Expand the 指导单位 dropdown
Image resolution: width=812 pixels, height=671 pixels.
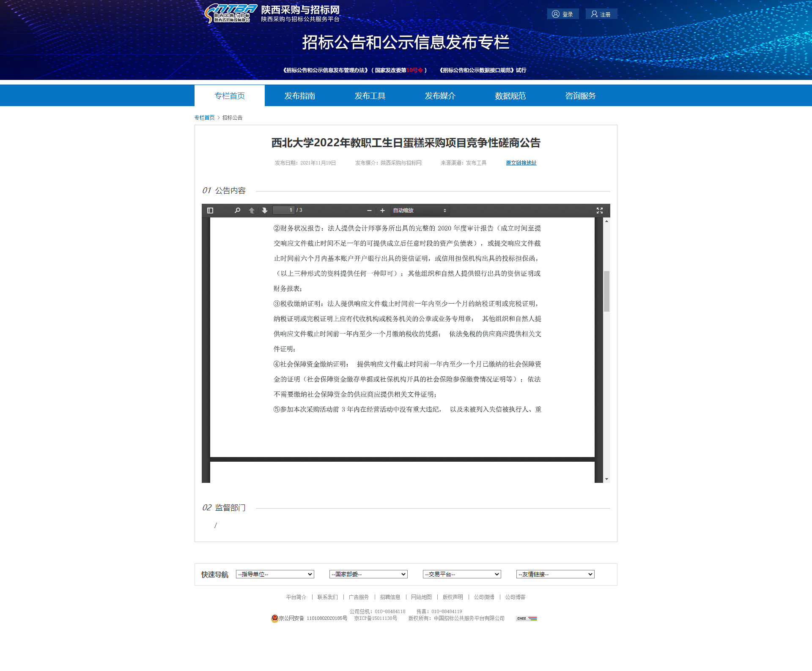tap(275, 574)
